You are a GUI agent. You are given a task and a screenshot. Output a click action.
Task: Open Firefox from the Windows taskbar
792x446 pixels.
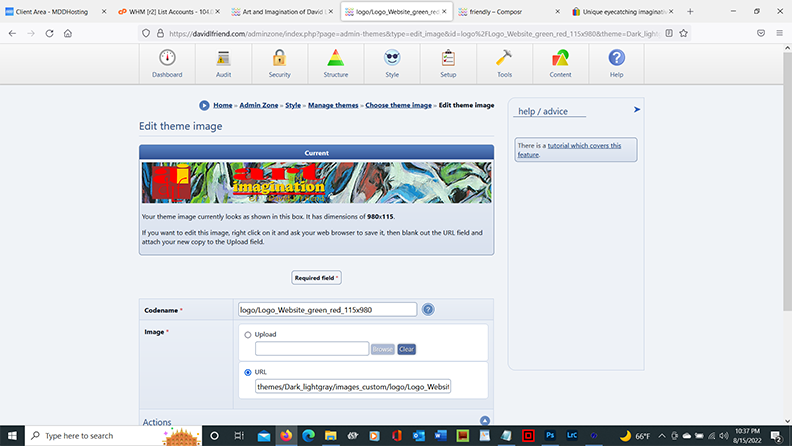click(x=286, y=436)
